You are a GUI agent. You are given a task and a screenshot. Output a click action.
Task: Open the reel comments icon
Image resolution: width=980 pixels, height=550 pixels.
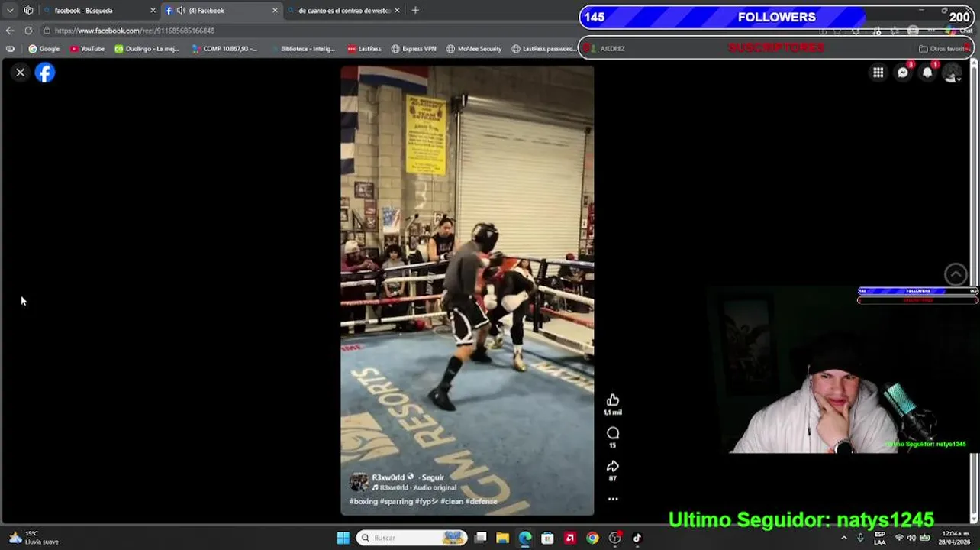(612, 433)
